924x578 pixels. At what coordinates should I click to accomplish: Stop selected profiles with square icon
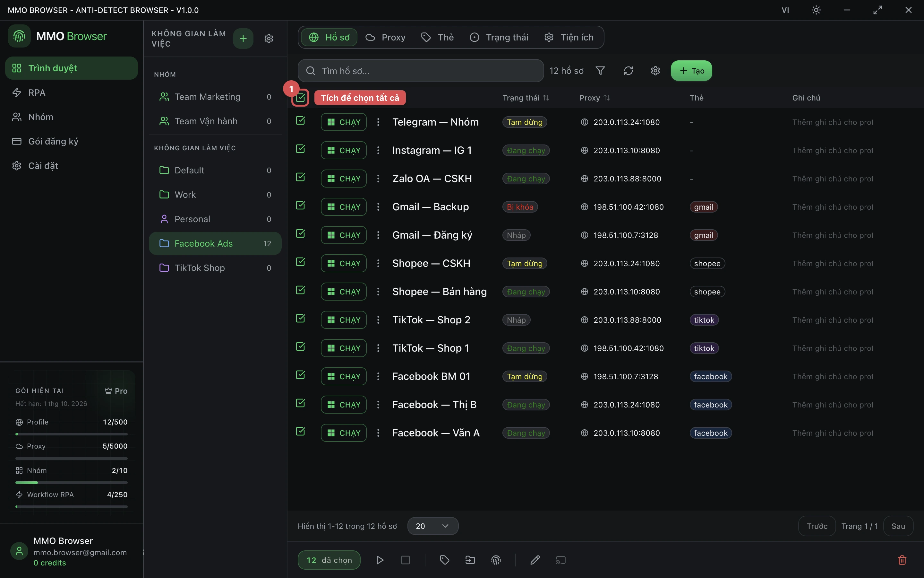tap(406, 560)
